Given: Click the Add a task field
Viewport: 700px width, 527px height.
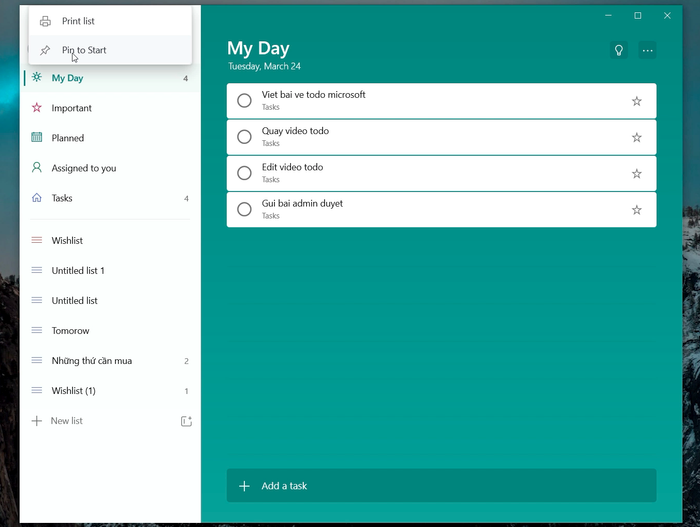Looking at the screenshot, I should [x=442, y=485].
